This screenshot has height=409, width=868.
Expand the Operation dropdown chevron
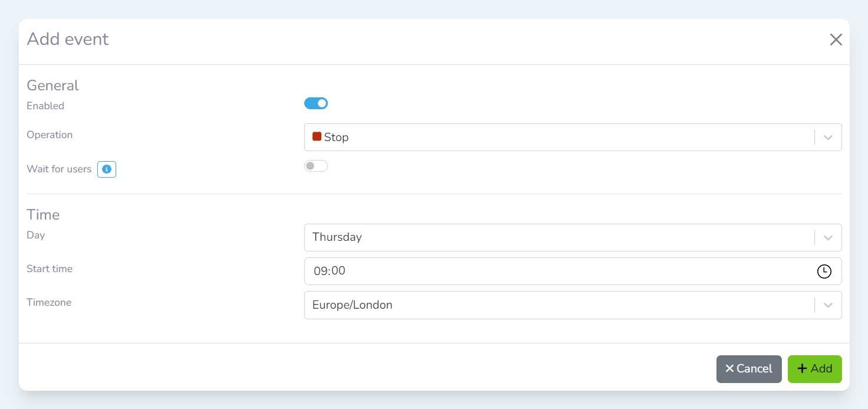(x=828, y=138)
